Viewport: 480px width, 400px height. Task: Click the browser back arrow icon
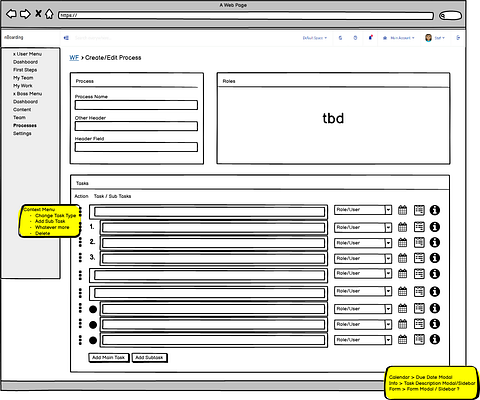pos(11,14)
